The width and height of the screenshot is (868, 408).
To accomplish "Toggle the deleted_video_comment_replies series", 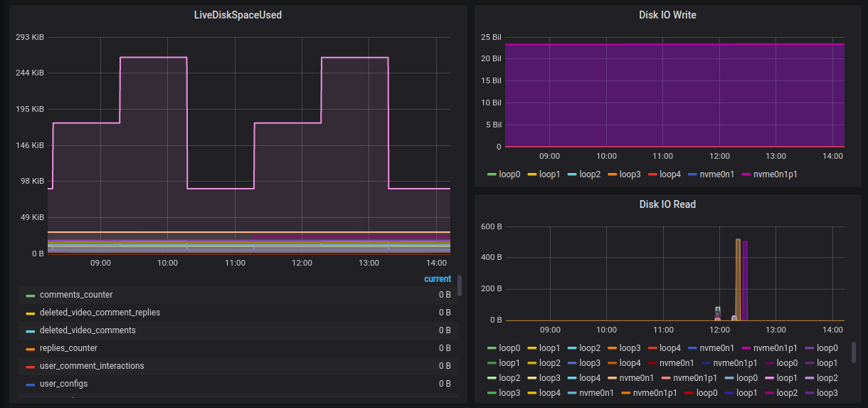I will [100, 313].
